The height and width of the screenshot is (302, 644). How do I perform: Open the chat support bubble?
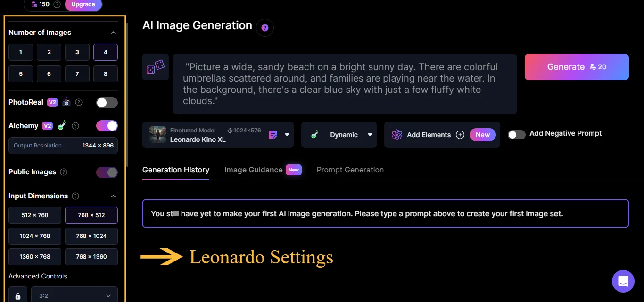pyautogui.click(x=623, y=281)
